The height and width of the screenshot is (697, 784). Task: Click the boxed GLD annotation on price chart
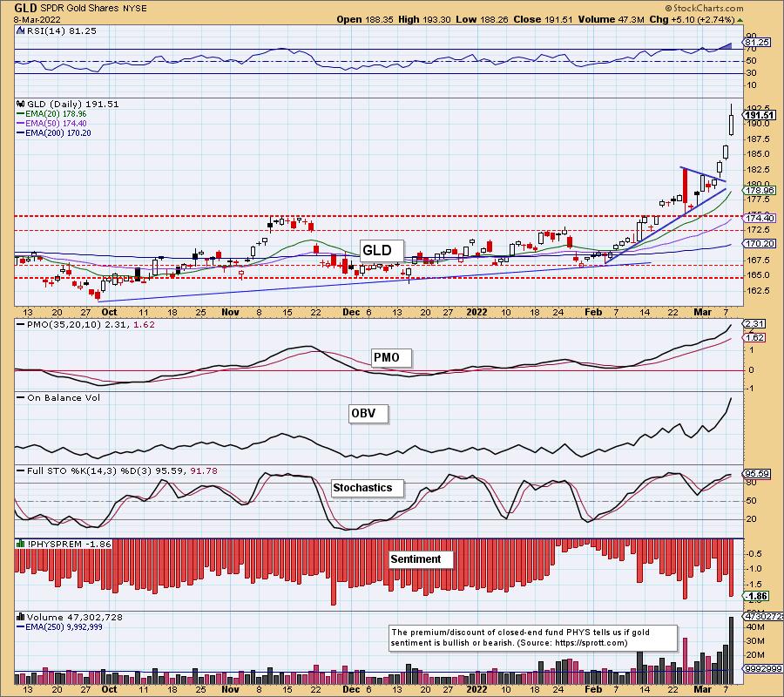pyautogui.click(x=382, y=250)
